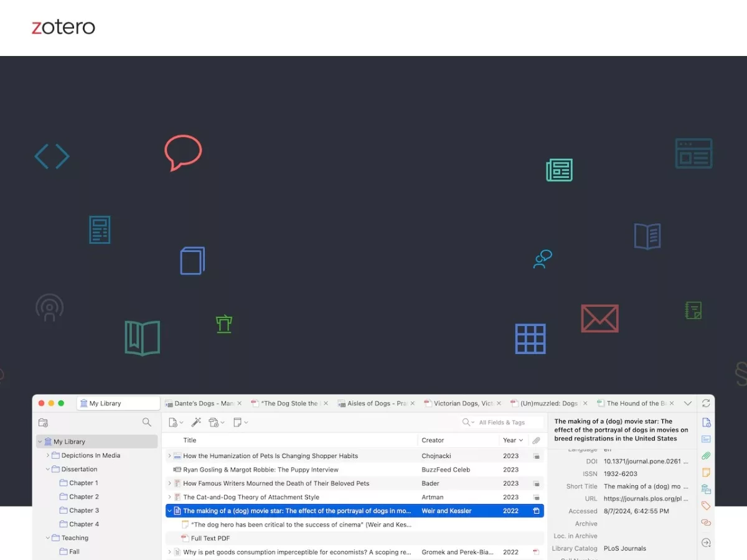Viewport: 747px width, 560px height.
Task: Click the Chojnacki row snapshot attachment icon
Action: pyautogui.click(x=536, y=456)
